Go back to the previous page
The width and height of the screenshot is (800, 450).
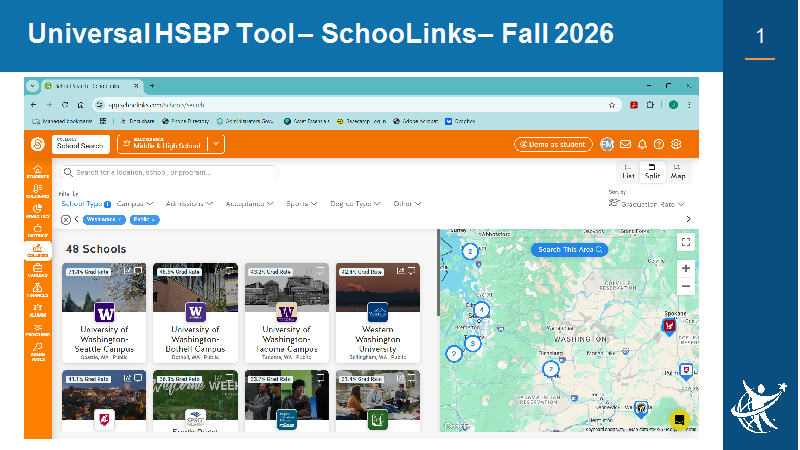pyautogui.click(x=34, y=105)
